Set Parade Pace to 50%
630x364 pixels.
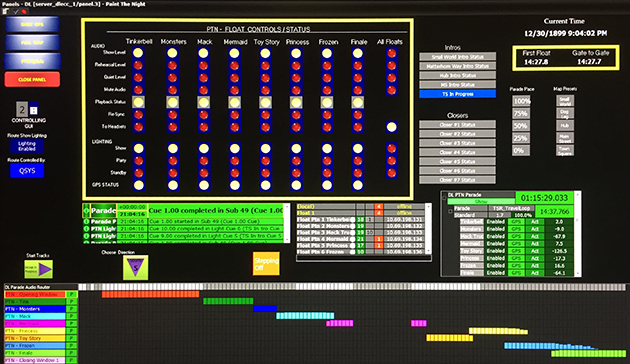(520, 126)
